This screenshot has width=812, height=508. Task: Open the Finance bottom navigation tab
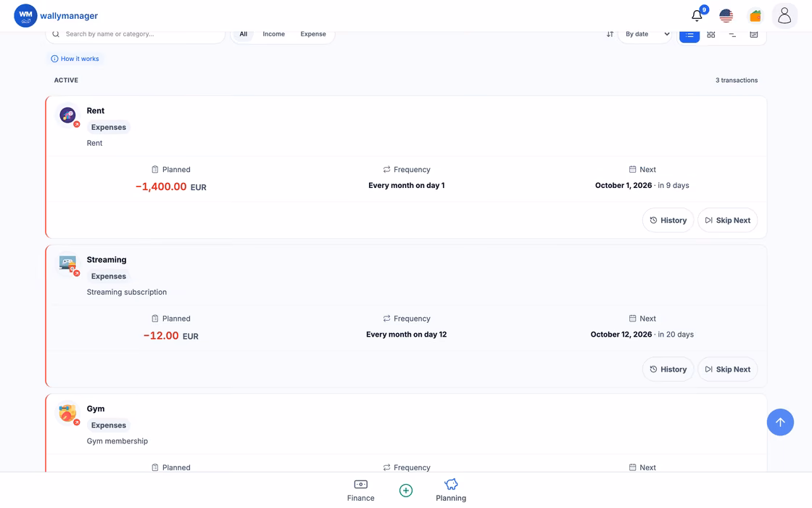click(361, 491)
